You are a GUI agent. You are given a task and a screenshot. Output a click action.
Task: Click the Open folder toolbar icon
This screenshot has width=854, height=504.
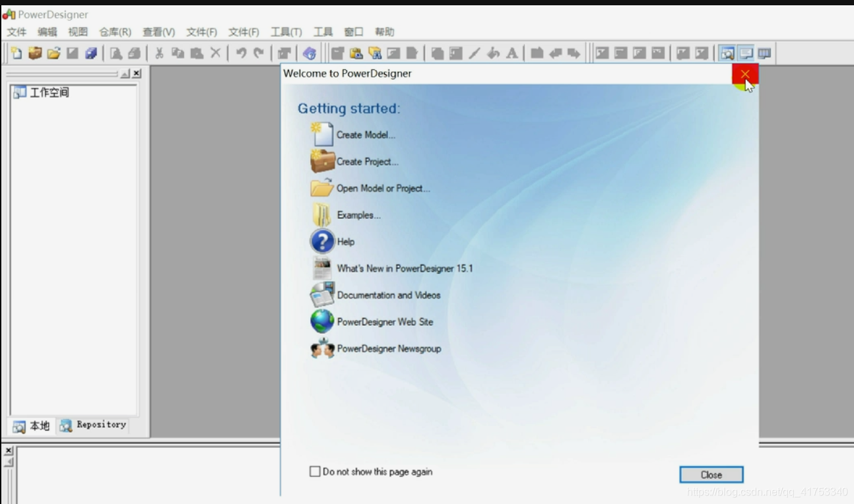click(53, 53)
